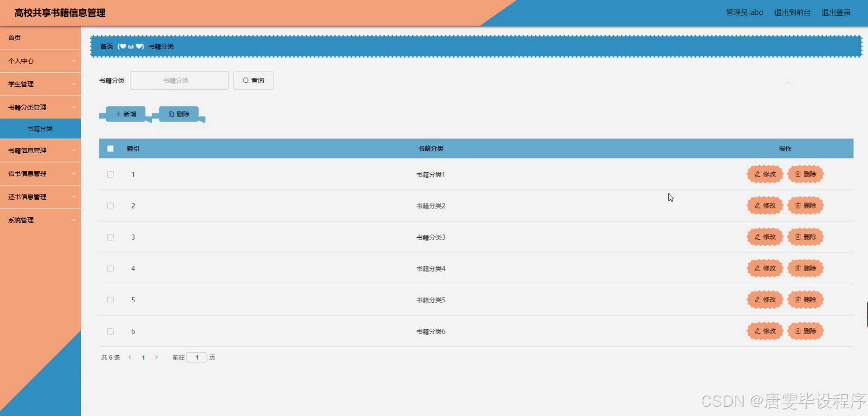Expand the 借书信息管理 sidebar menu

pyautogui.click(x=40, y=174)
